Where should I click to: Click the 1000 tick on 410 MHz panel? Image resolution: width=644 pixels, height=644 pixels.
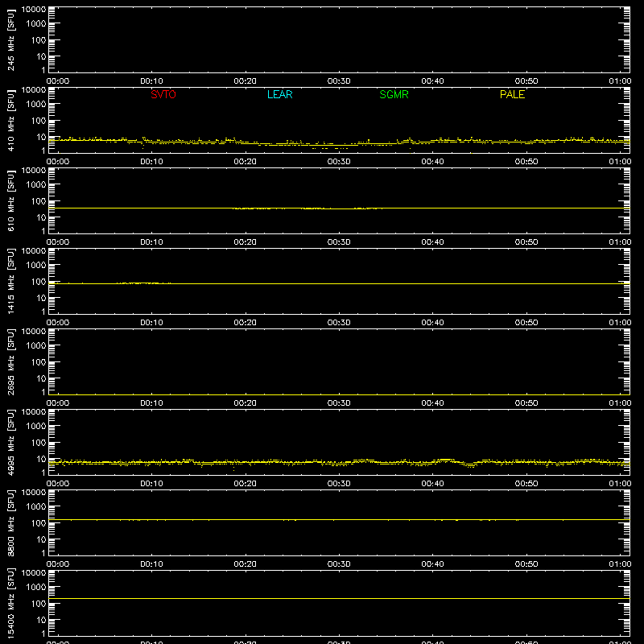(36, 104)
